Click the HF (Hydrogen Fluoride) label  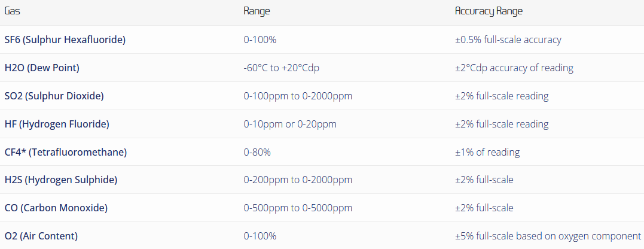coord(57,124)
